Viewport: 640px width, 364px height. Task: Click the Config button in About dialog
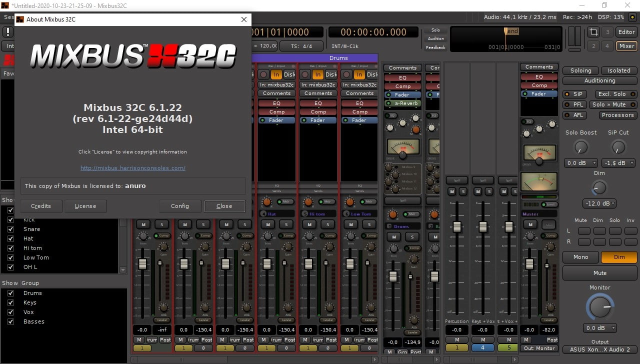click(x=180, y=206)
